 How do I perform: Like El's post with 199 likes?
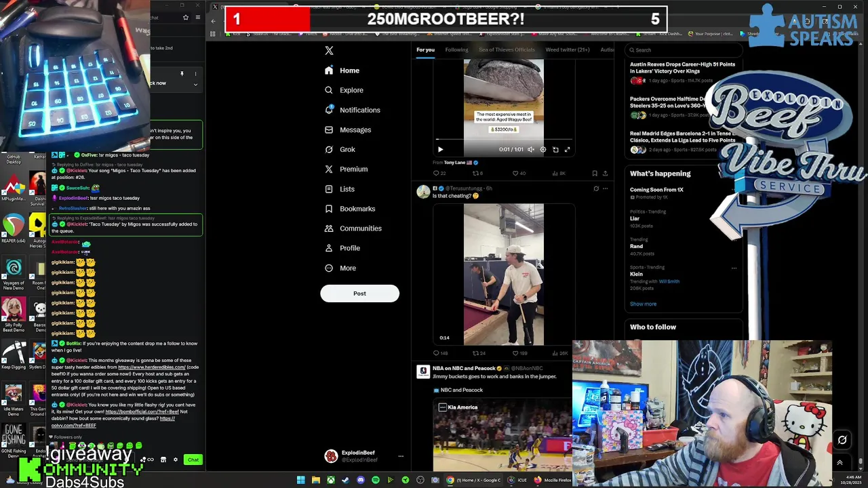pyautogui.click(x=519, y=353)
